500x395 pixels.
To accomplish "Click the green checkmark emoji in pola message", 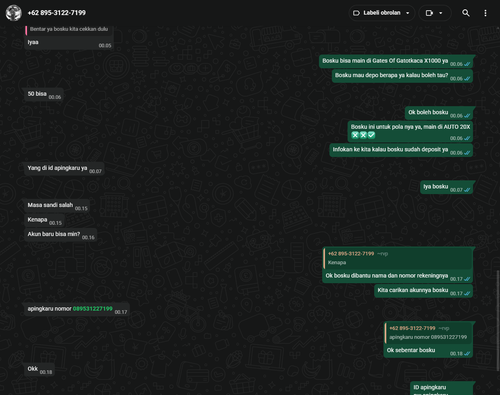I will 371,135.
